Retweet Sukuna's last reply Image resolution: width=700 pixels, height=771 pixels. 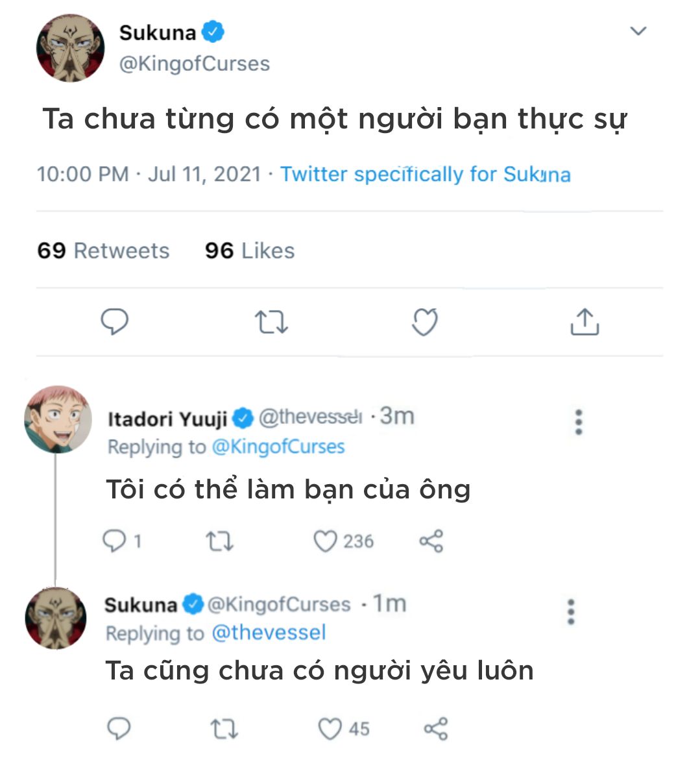tap(224, 729)
